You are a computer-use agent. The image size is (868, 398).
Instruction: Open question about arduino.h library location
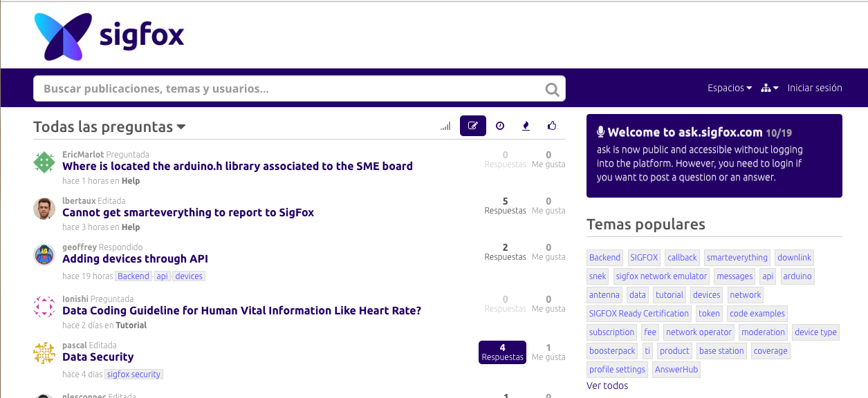point(237,167)
